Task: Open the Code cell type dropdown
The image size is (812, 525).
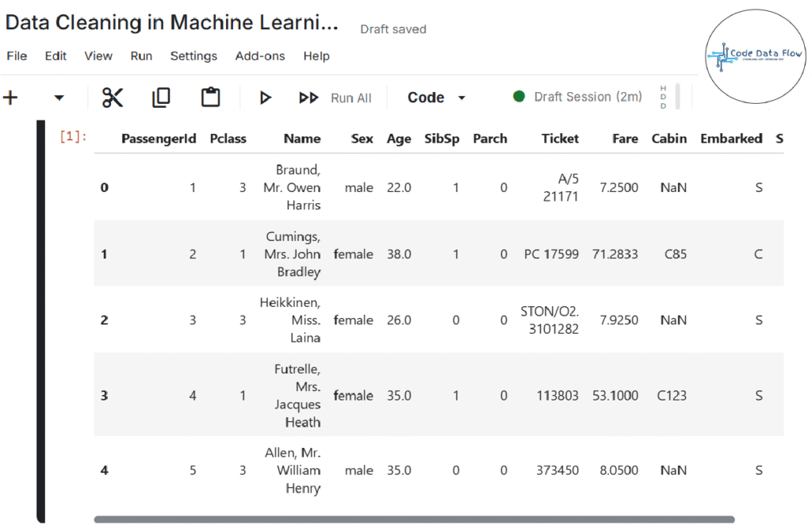Action: pyautogui.click(x=436, y=98)
